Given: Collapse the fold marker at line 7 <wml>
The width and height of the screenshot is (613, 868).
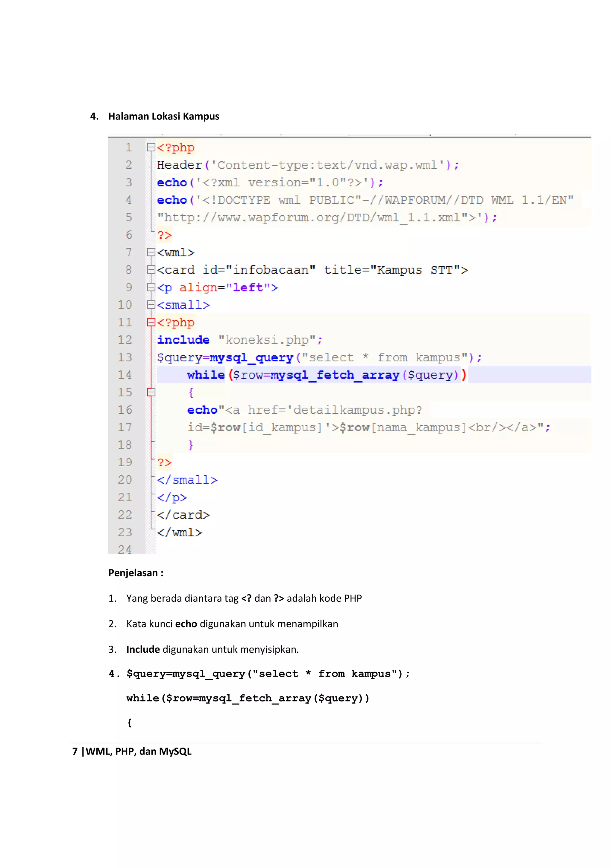Looking at the screenshot, I should [151, 252].
